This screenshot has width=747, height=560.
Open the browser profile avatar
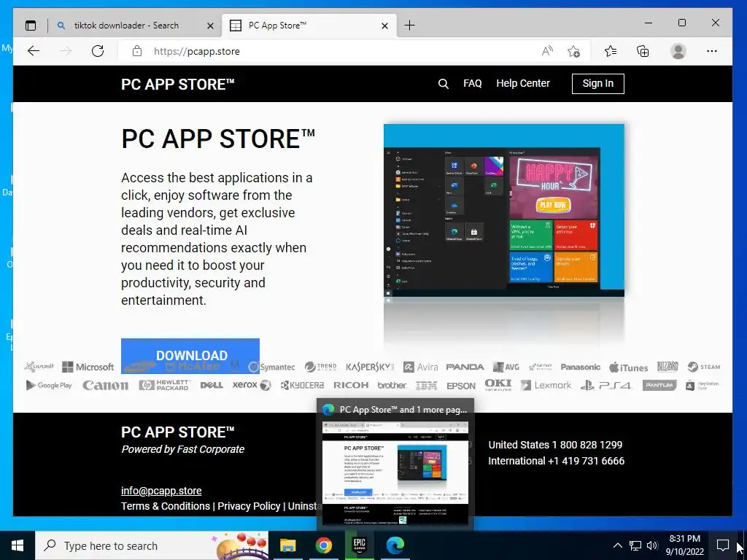point(678,51)
